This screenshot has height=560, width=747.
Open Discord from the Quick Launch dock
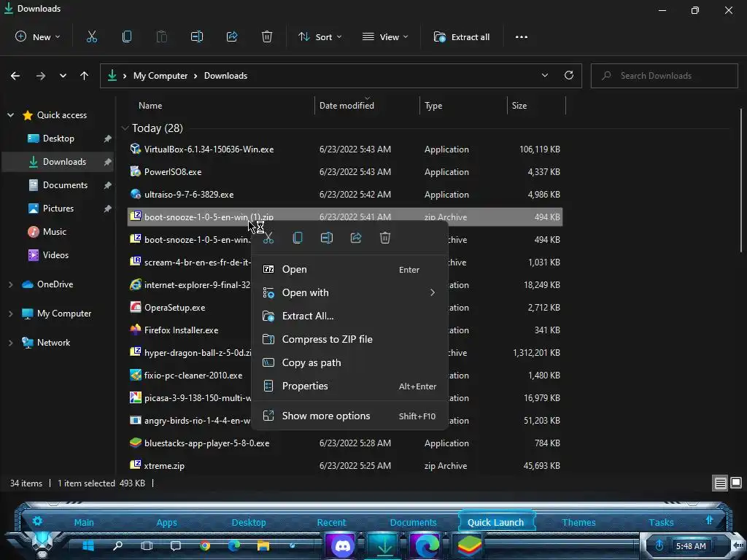(342, 545)
